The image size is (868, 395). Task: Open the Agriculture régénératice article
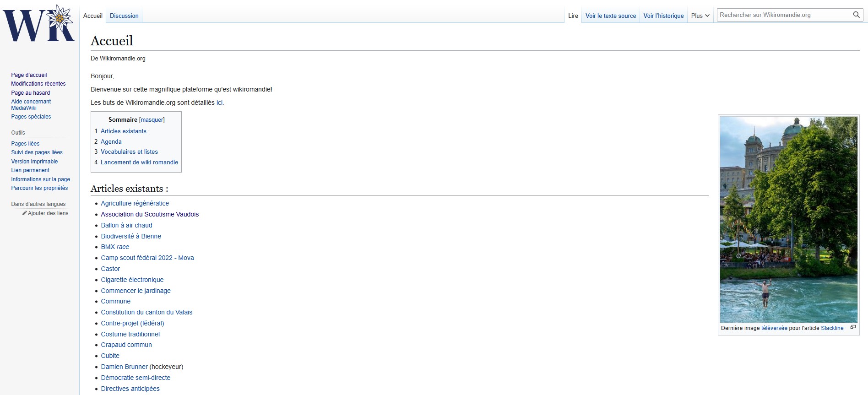pyautogui.click(x=135, y=203)
